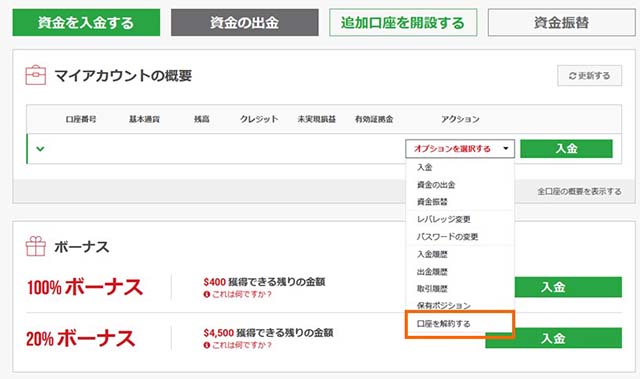
Task: Click the 有効証拠金 column header
Action: point(374,119)
